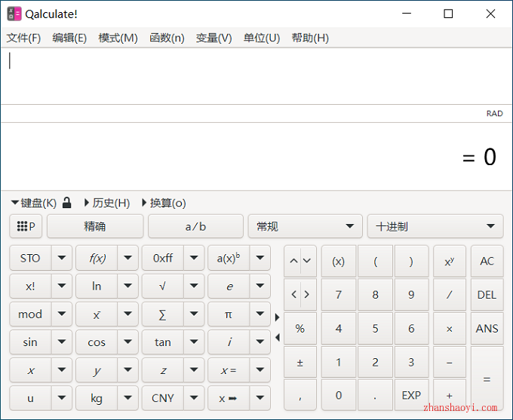Toggle a/b fraction display
The width and height of the screenshot is (513, 420).
(195, 226)
